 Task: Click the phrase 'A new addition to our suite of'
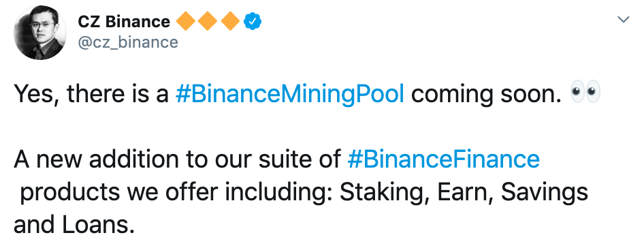(x=177, y=159)
